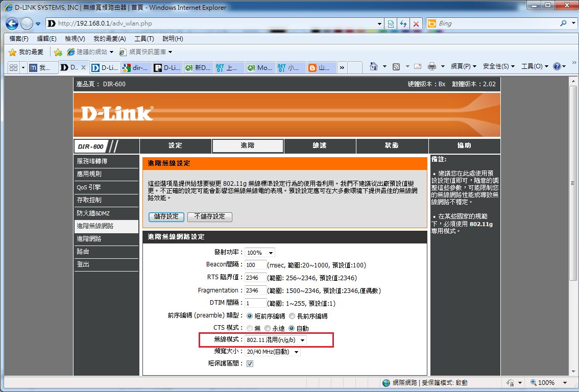Expand the 無線模式 802.11 dropdown
The width and height of the screenshot is (579, 392).
pyautogui.click(x=276, y=340)
